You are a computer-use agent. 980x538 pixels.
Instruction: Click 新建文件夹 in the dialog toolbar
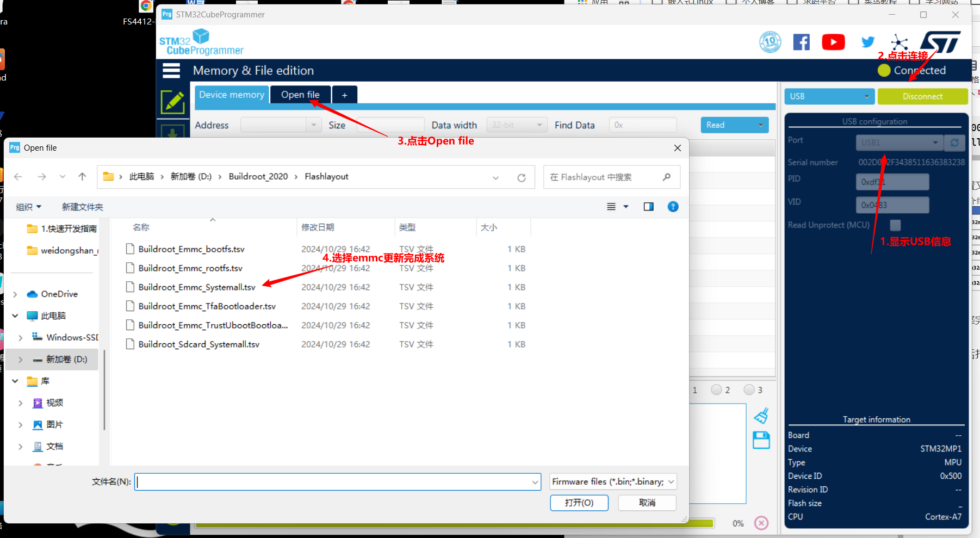pos(82,207)
